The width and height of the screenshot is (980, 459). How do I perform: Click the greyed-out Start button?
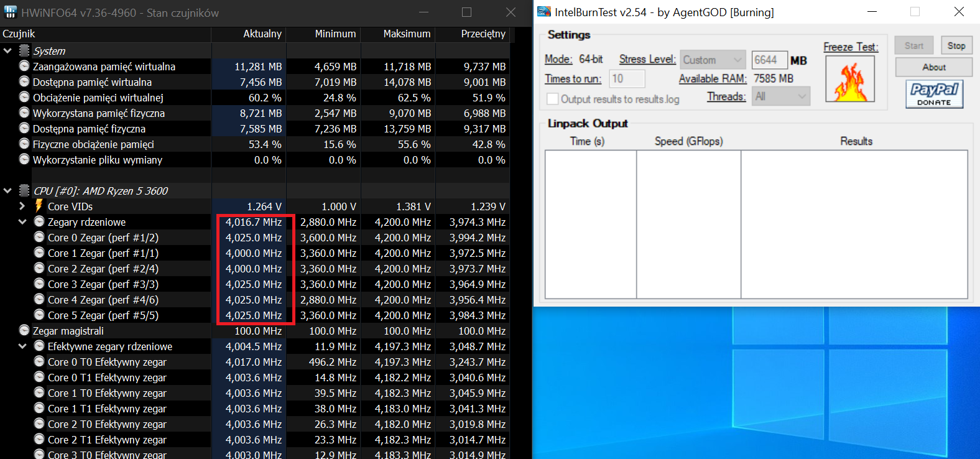tap(914, 45)
